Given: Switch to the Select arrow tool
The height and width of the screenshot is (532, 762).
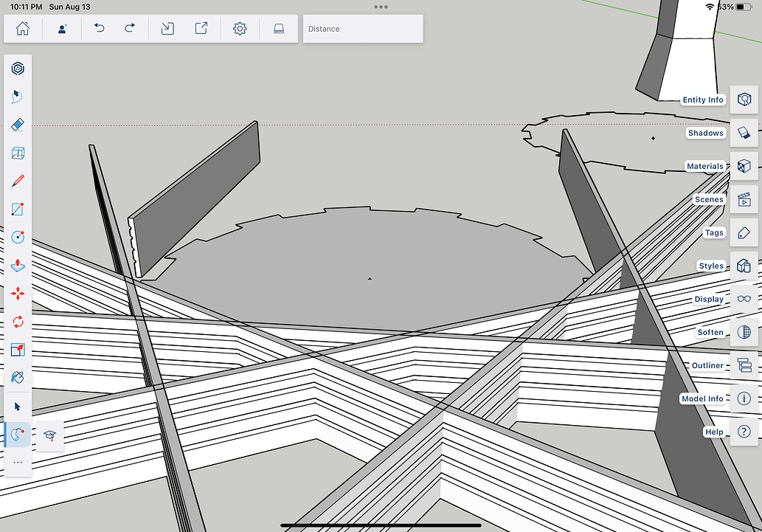Looking at the screenshot, I should pyautogui.click(x=17, y=405).
